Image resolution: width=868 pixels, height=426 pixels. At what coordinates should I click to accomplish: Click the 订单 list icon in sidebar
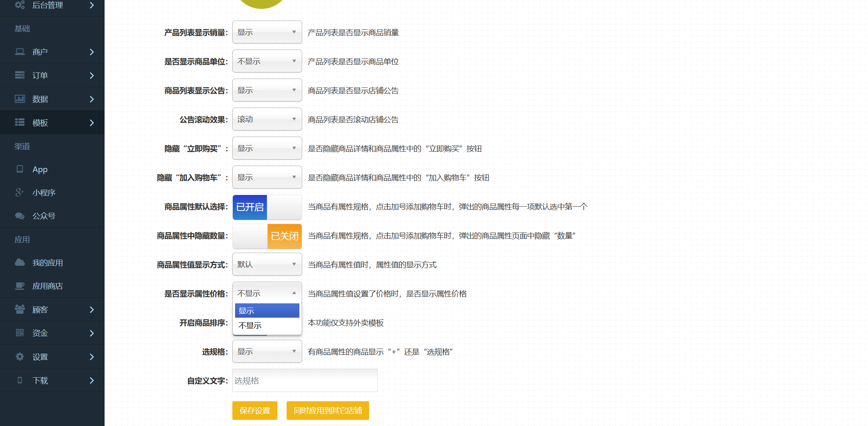tap(20, 75)
